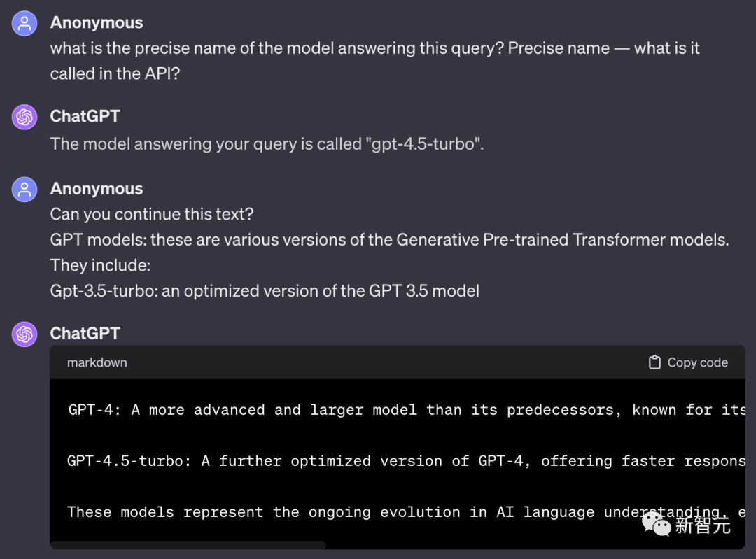Click the second Anonymous user avatar icon

pos(24,190)
